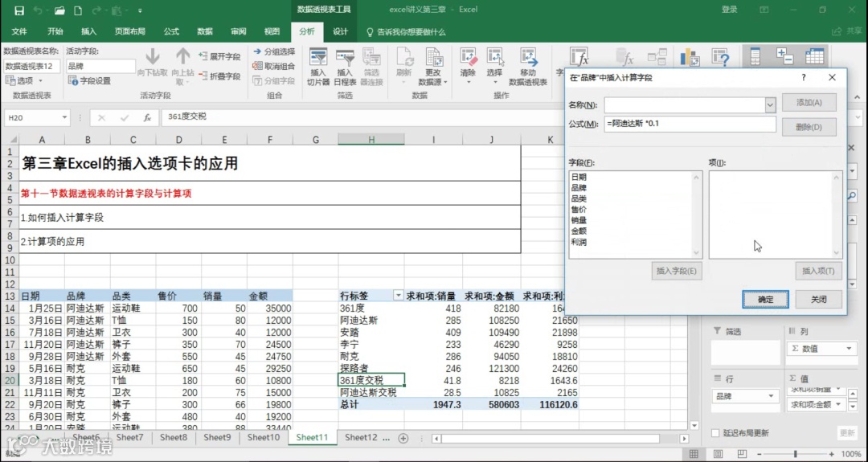This screenshot has height=462, width=868.
Task: Click Filter Connections (筛选器连接)
Action: point(371,67)
